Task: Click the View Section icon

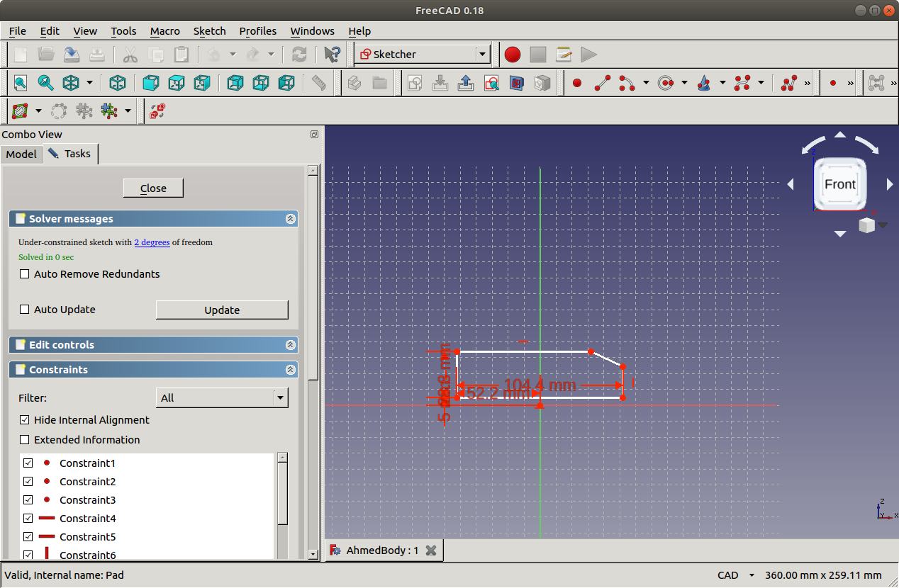Action: click(x=517, y=83)
